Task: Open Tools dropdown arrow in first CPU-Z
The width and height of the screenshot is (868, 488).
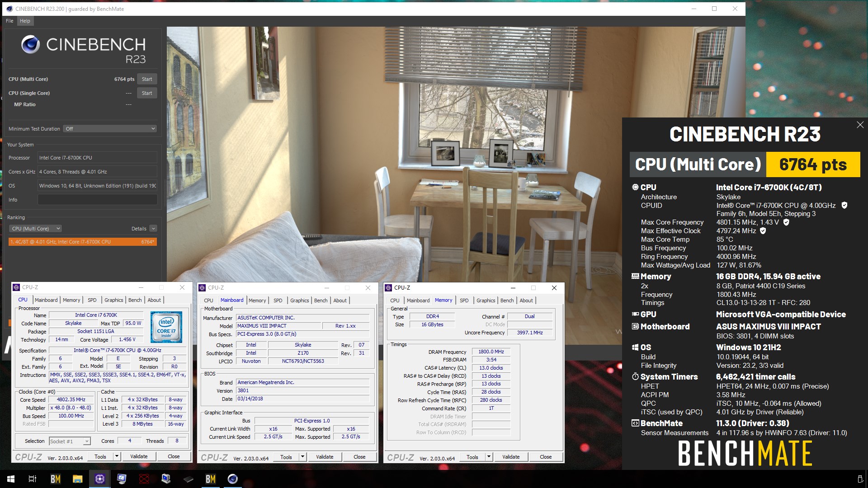Action: [117, 456]
